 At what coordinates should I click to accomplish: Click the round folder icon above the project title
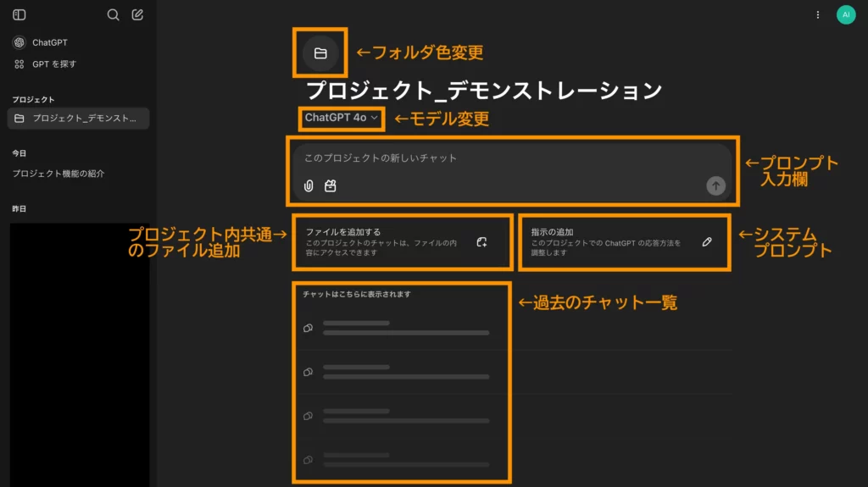click(x=320, y=53)
